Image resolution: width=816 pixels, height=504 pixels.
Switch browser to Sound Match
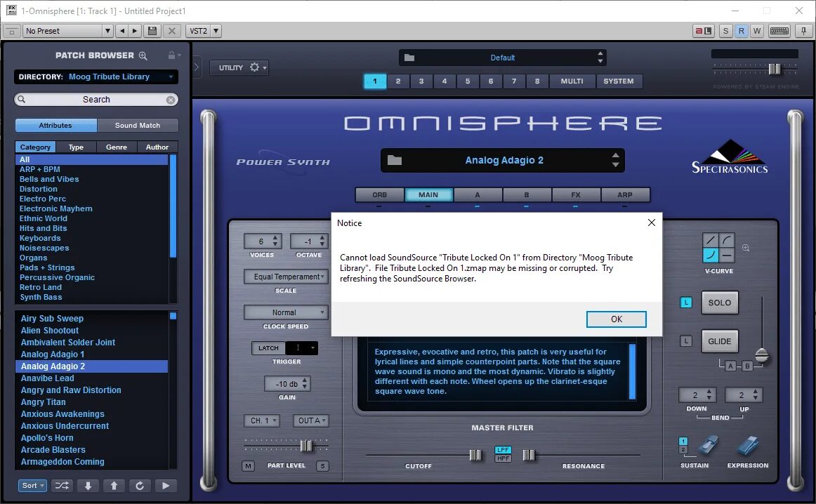pyautogui.click(x=138, y=126)
